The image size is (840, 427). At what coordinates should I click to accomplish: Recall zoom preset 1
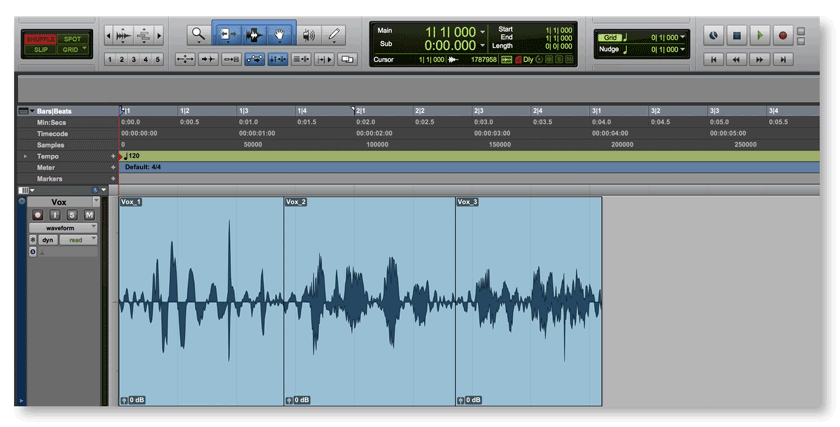[x=110, y=59]
